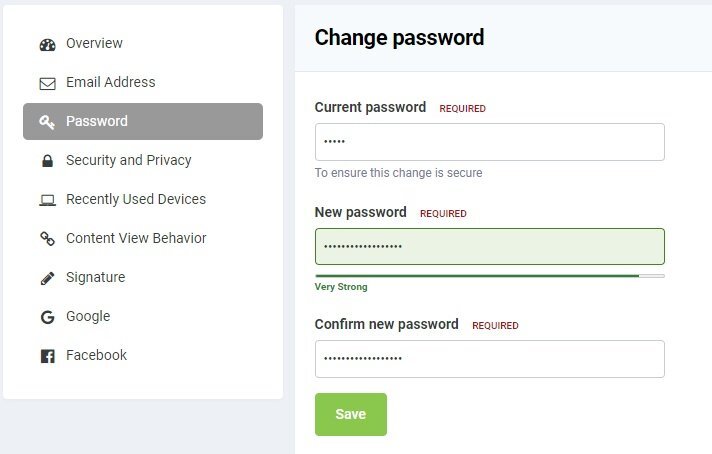The width and height of the screenshot is (712, 454).
Task: Click the password strength meter bar
Action: click(490, 276)
